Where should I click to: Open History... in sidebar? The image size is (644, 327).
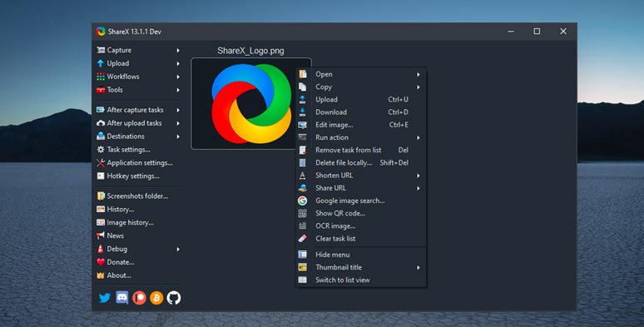pos(137,209)
